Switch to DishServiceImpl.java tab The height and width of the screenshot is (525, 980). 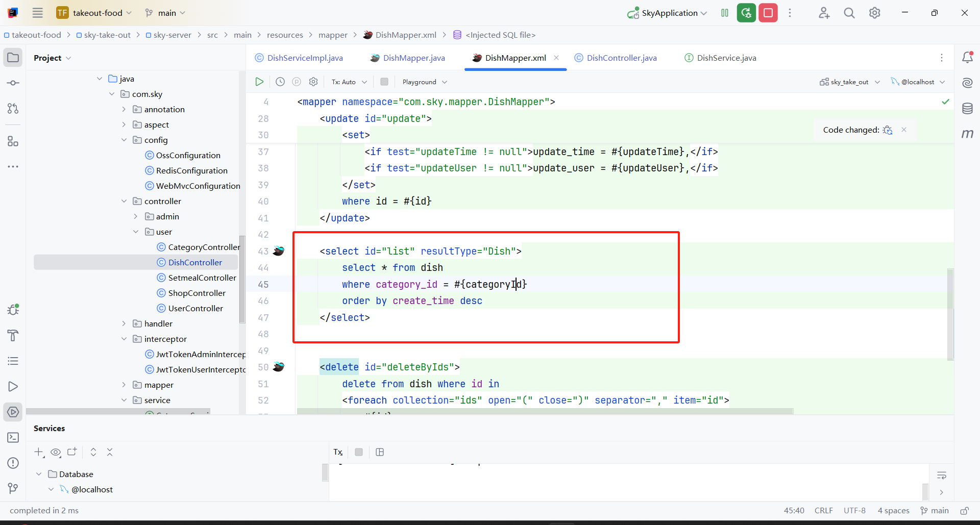299,58
